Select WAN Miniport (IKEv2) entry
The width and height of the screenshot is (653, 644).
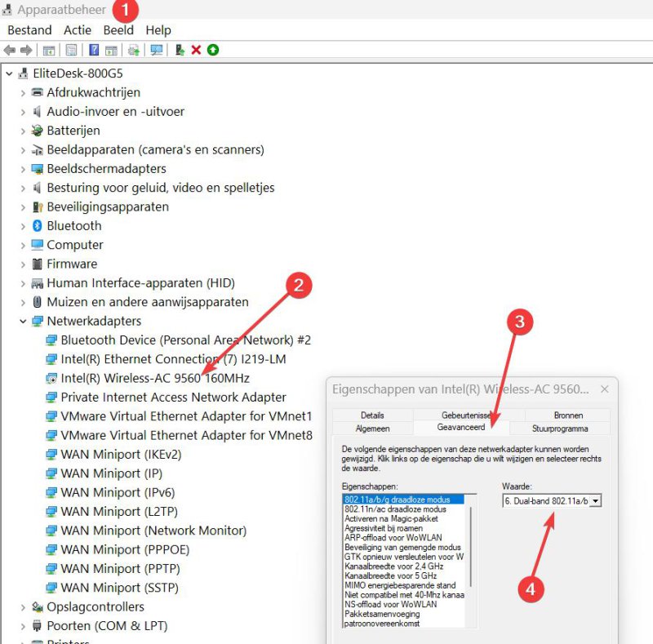pos(121,455)
